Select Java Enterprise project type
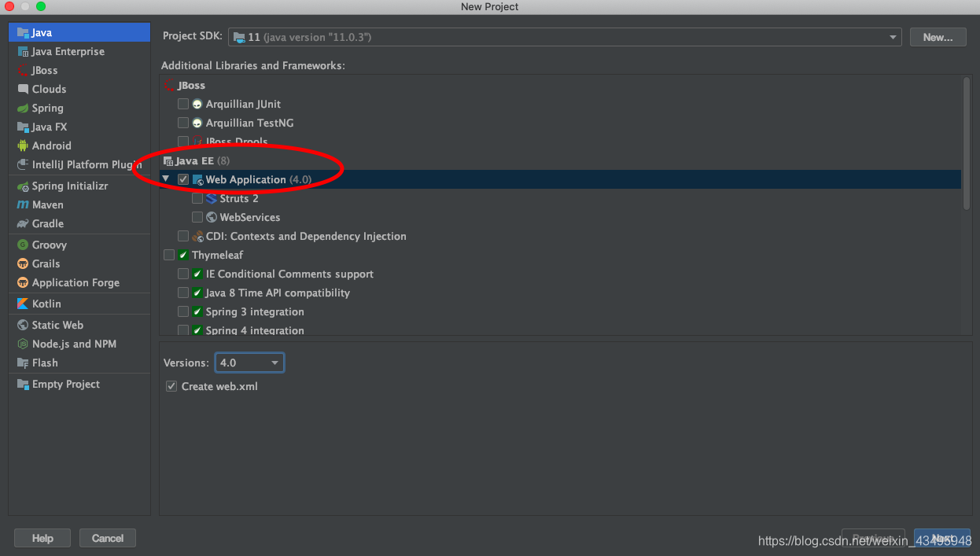 point(79,52)
